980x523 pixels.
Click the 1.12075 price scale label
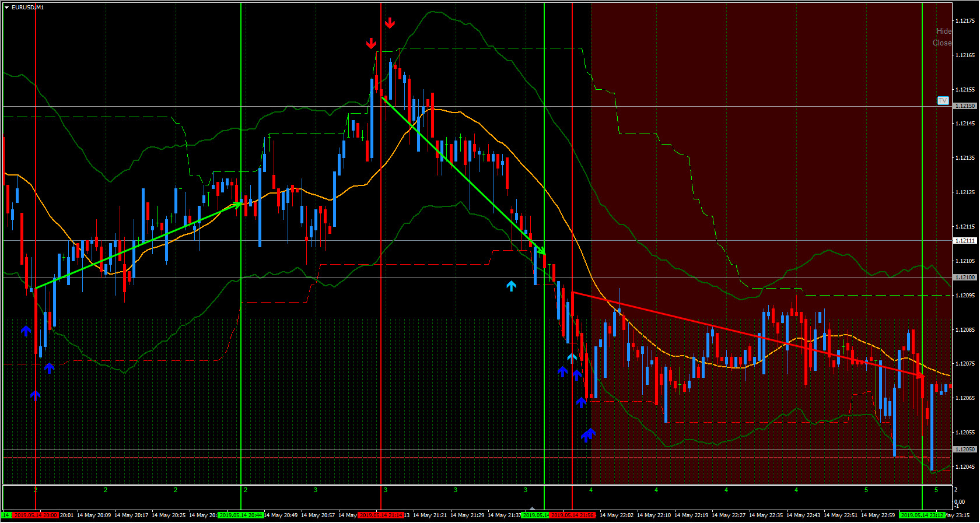965,364
